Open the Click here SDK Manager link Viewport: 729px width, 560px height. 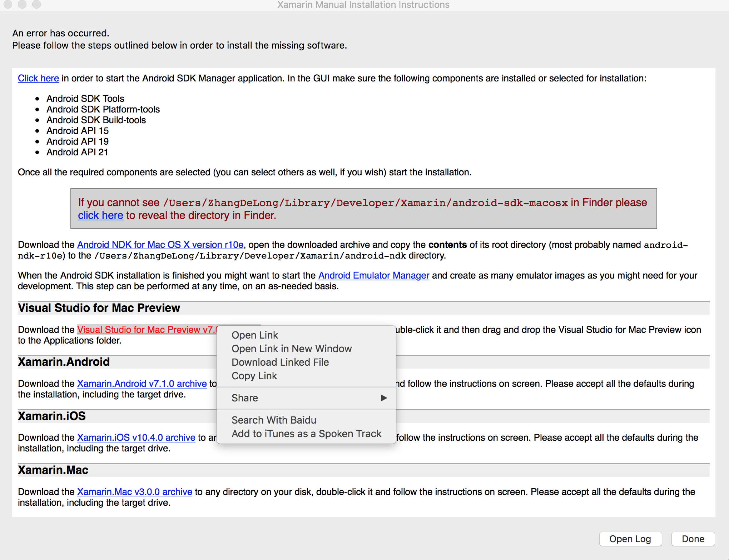[38, 78]
